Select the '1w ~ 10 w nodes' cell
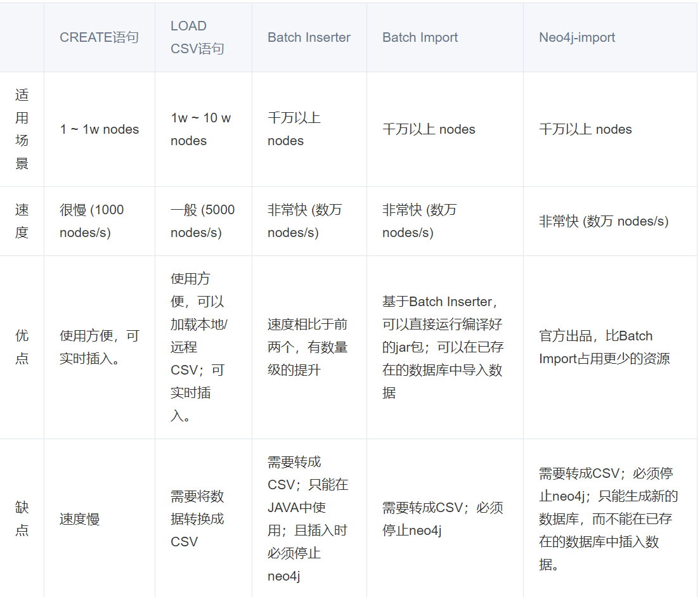The width and height of the screenshot is (700, 597). (203, 129)
